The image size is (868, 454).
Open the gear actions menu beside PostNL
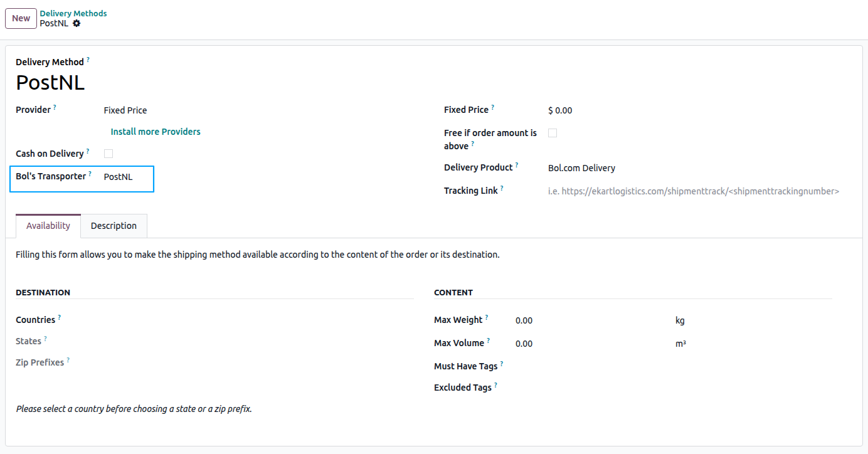77,23
